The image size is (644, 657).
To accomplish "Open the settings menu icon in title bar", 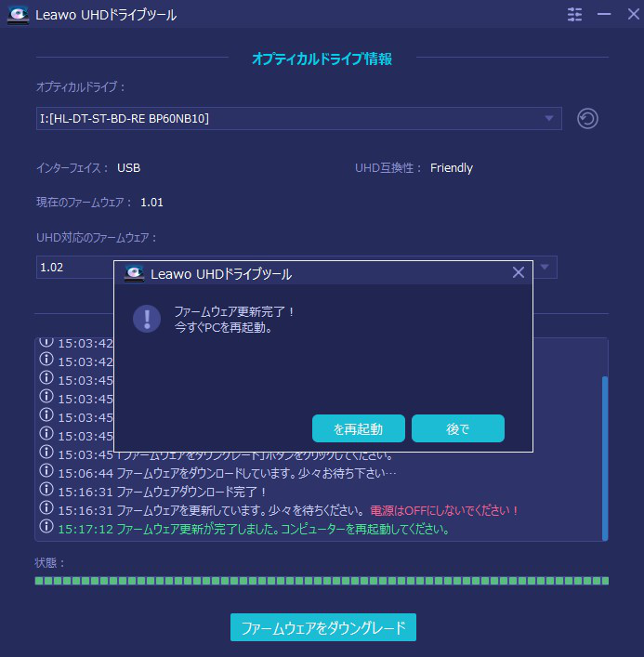I will [574, 14].
